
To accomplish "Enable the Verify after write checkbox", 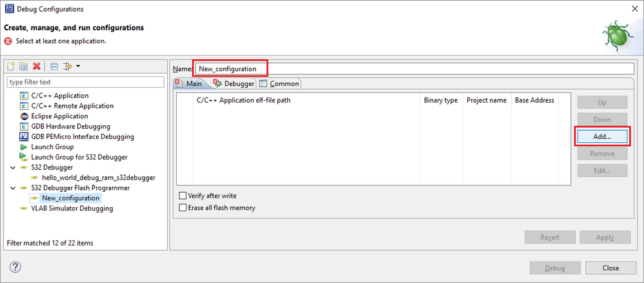I will point(183,196).
